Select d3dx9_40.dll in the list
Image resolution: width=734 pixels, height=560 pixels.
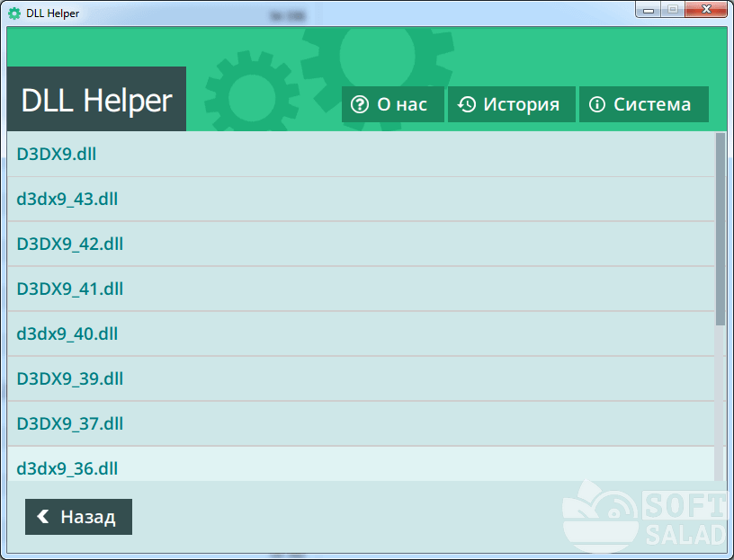pyautogui.click(x=361, y=333)
